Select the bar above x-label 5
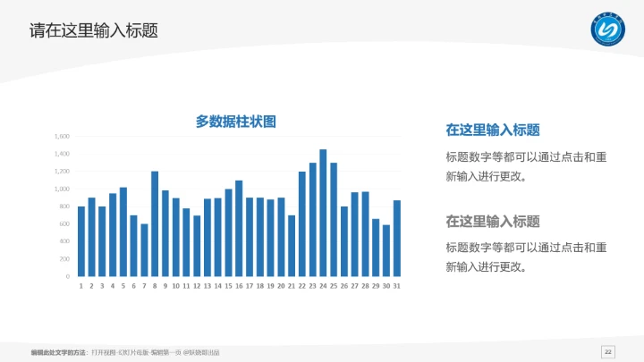The image size is (644, 362). [123, 232]
